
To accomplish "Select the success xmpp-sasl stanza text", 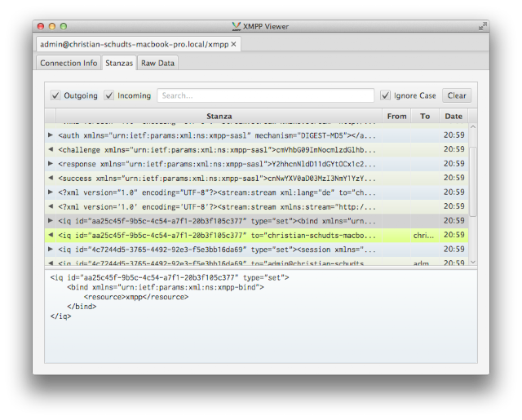I will coord(217,179).
